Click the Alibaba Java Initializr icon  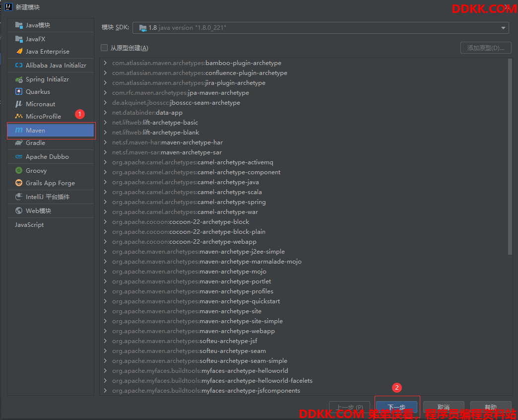pyautogui.click(x=19, y=65)
